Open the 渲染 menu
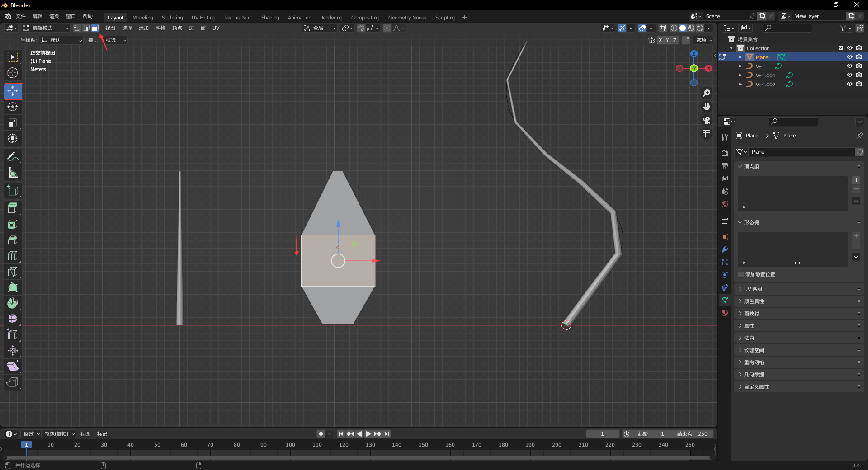The width and height of the screenshot is (868, 470). 54,16
